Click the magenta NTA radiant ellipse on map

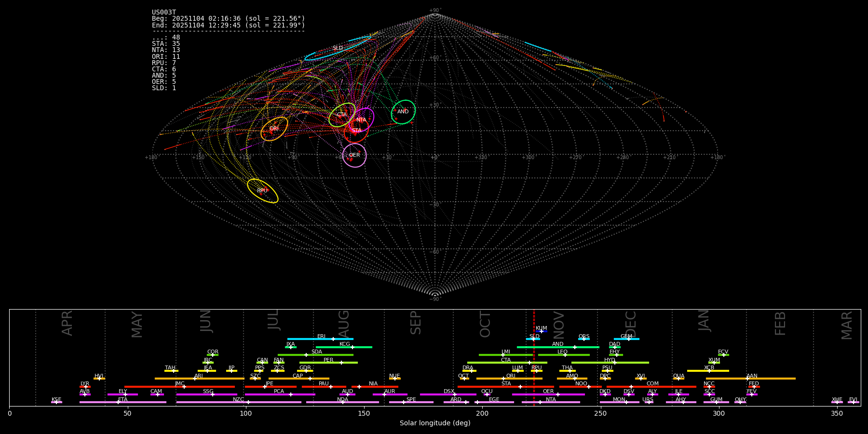point(362,120)
